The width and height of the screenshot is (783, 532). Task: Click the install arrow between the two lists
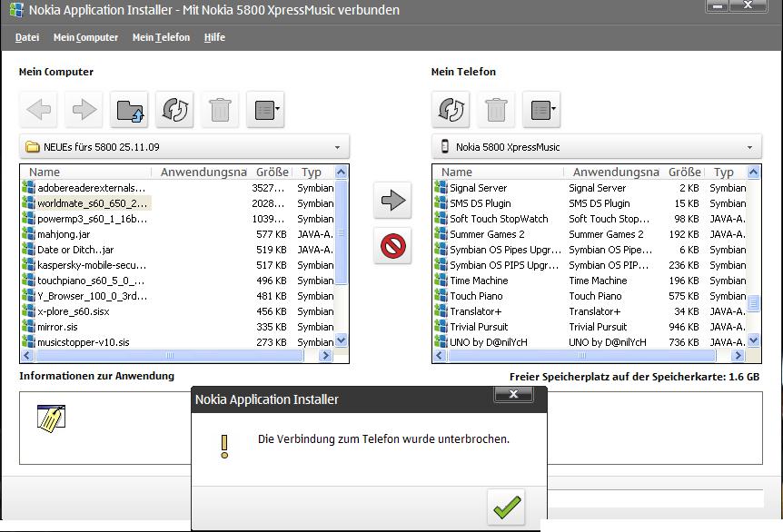click(x=392, y=200)
